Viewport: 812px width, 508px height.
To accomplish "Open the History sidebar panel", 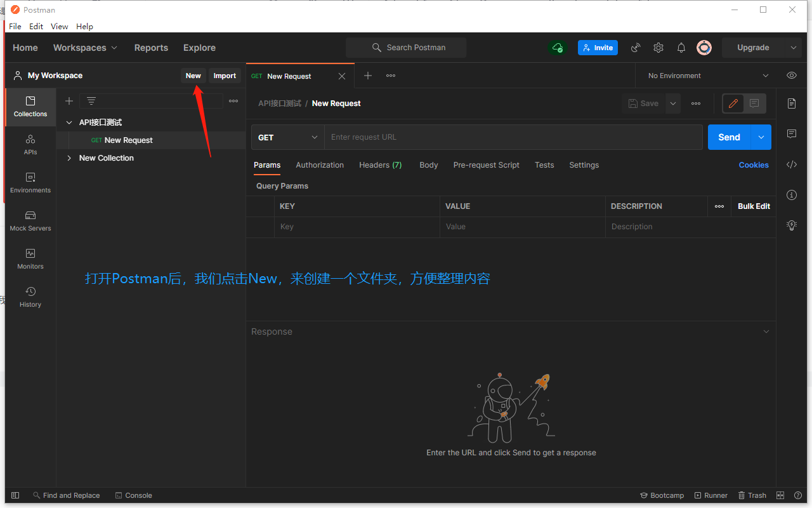I will 30,297.
